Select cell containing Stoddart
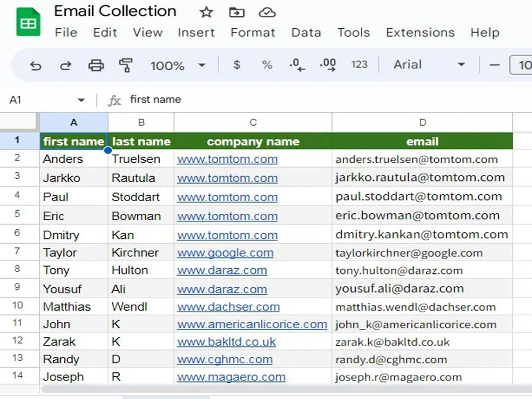The image size is (532, 399). coord(141,196)
